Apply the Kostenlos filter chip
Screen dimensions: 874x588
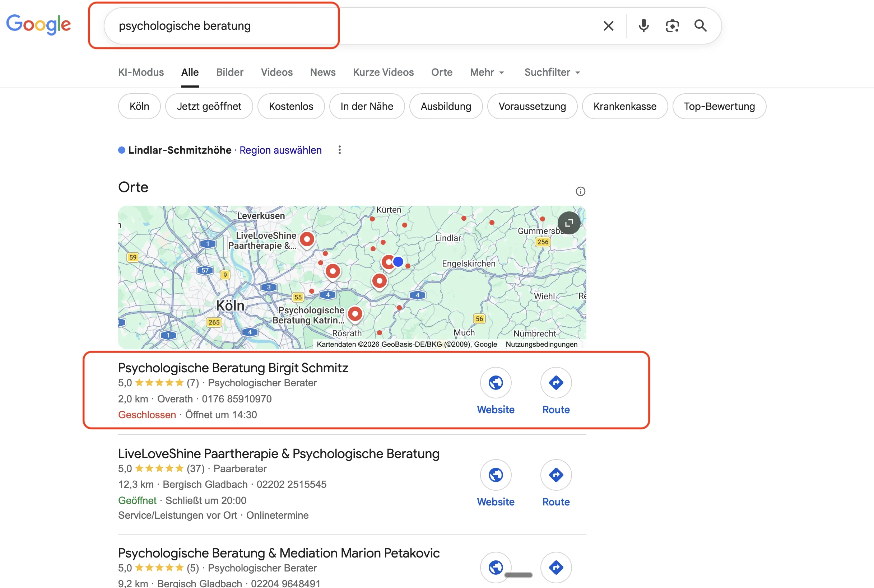291,106
